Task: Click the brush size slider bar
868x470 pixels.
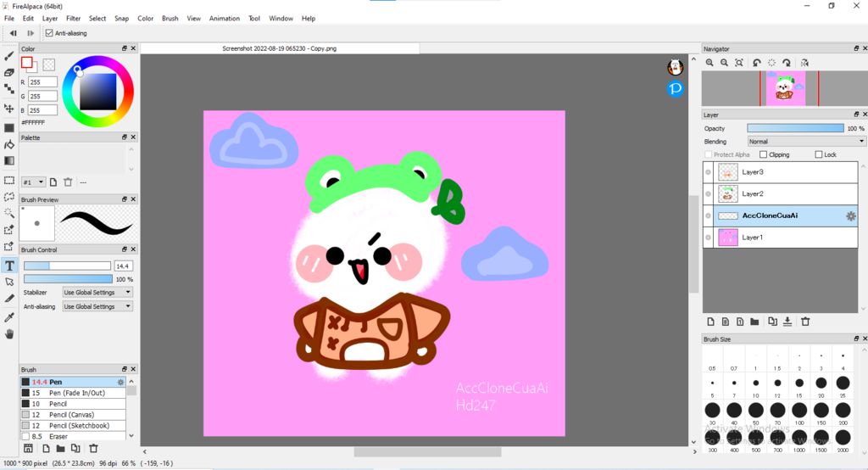Action: point(67,266)
